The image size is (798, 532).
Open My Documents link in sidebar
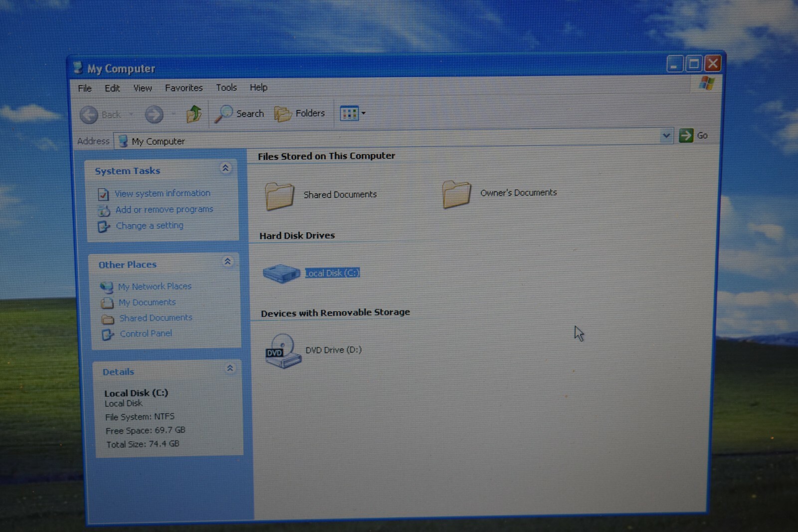click(x=147, y=302)
